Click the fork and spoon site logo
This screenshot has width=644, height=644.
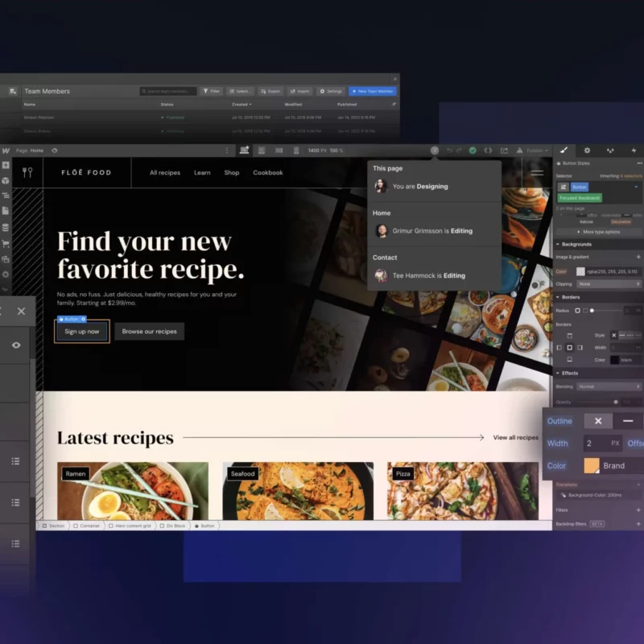(27, 172)
